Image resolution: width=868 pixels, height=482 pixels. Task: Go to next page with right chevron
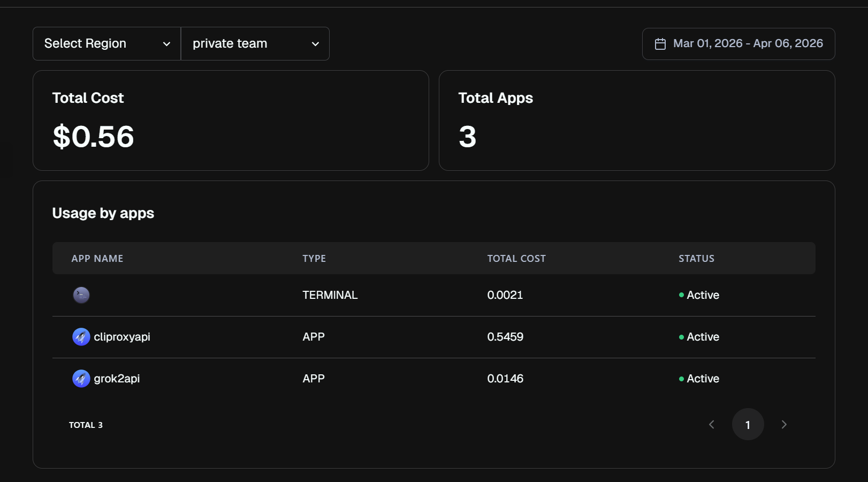pyautogui.click(x=784, y=425)
